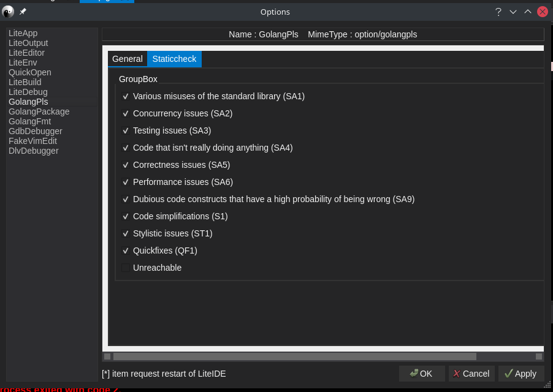Select GolangFmt in options list
553x392 pixels.
point(52,121)
